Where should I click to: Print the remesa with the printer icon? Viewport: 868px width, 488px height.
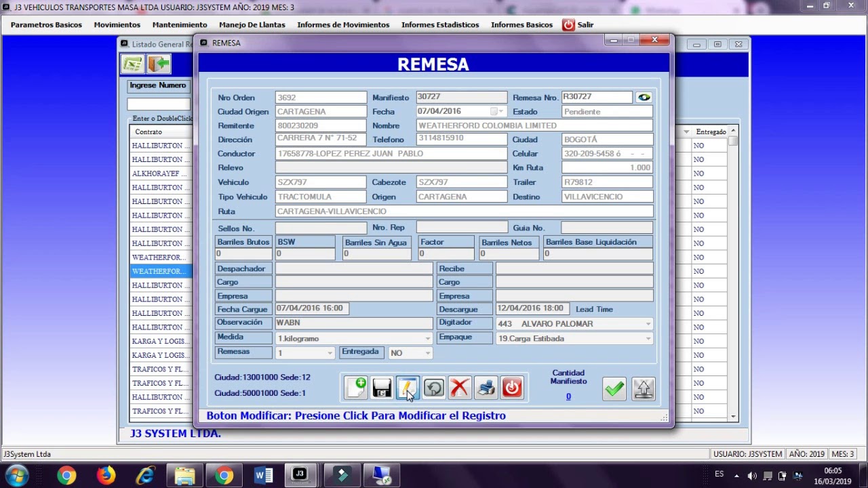click(x=486, y=387)
